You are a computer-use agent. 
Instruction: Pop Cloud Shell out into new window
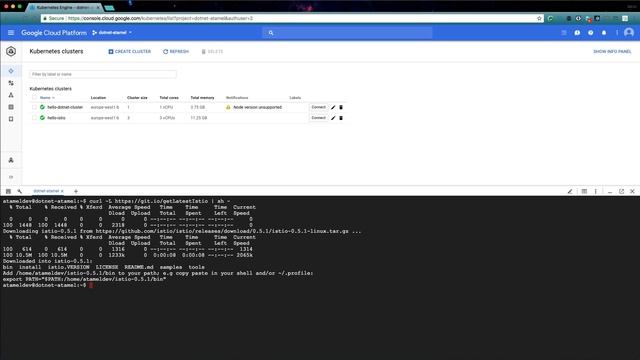pos(621,191)
